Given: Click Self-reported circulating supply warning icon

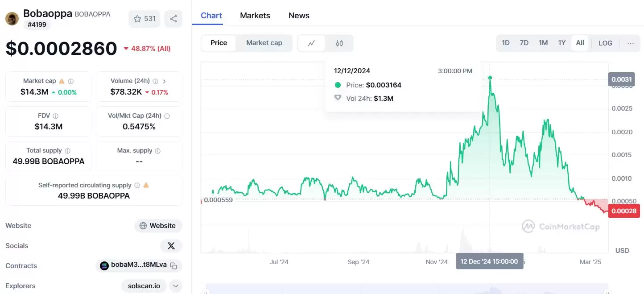Looking at the screenshot, I should pyautogui.click(x=146, y=185).
